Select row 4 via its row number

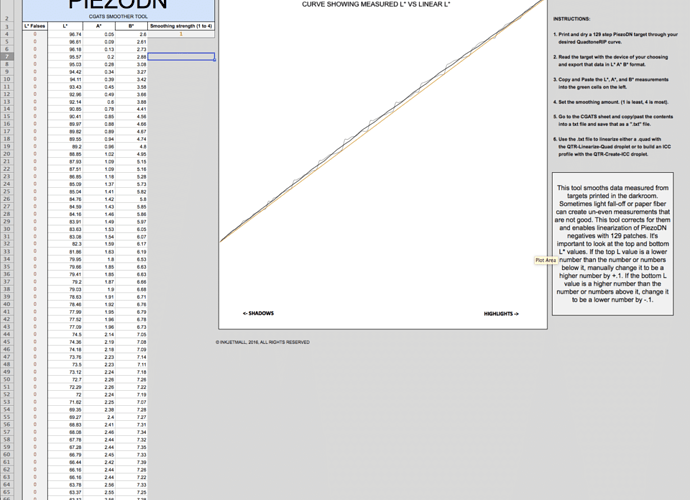point(7,34)
